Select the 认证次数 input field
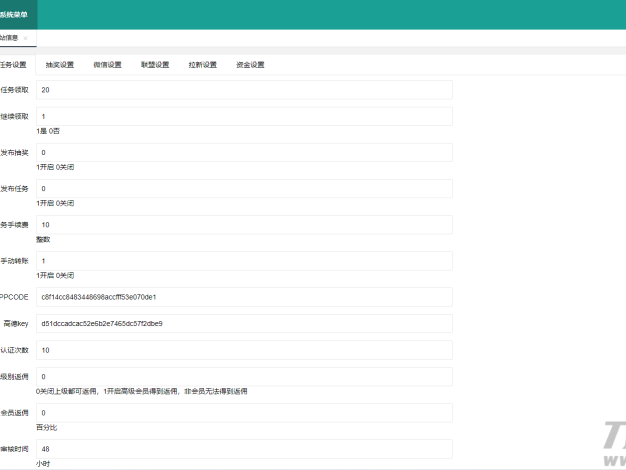Viewport: 626px width, 470px height. (244, 350)
